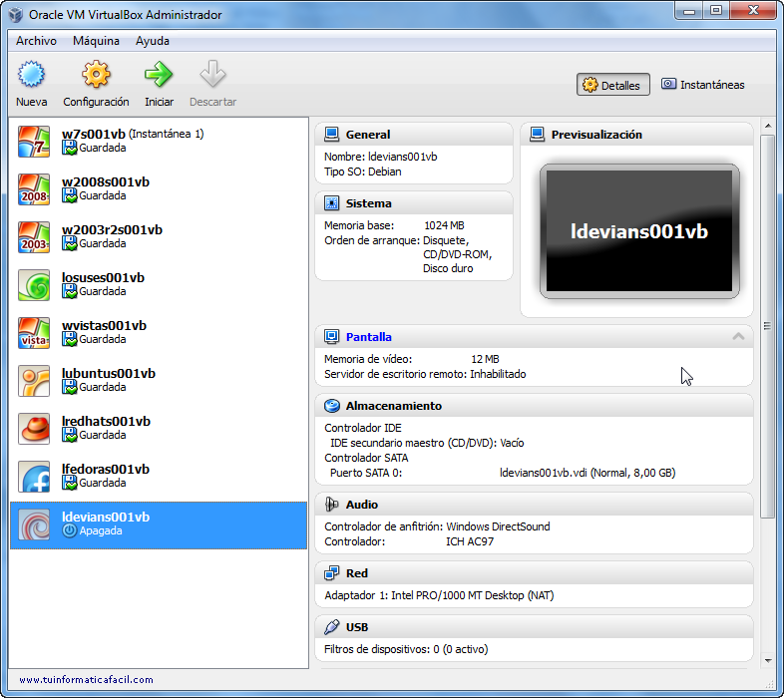Click the ldevians001vb.vdi disk entry
Screen dimensions: 784x698
[x=588, y=473]
